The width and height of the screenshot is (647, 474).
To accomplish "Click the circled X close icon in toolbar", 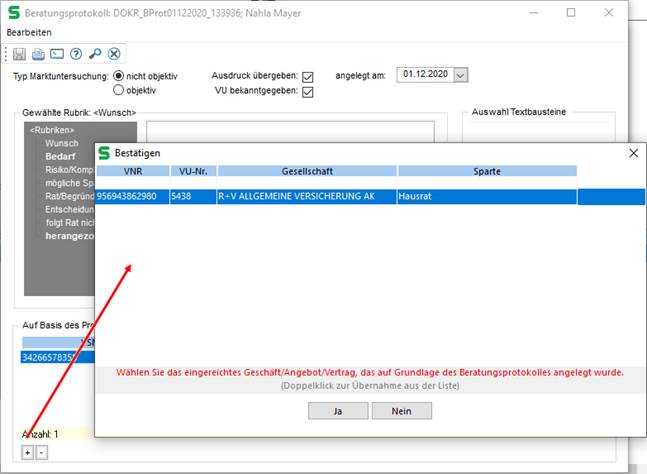I will click(x=114, y=54).
